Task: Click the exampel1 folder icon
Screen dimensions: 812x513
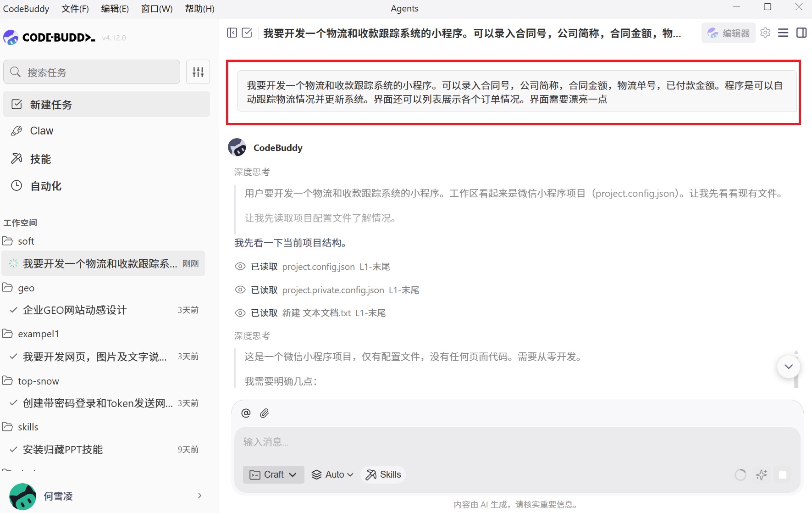Action: 7,334
